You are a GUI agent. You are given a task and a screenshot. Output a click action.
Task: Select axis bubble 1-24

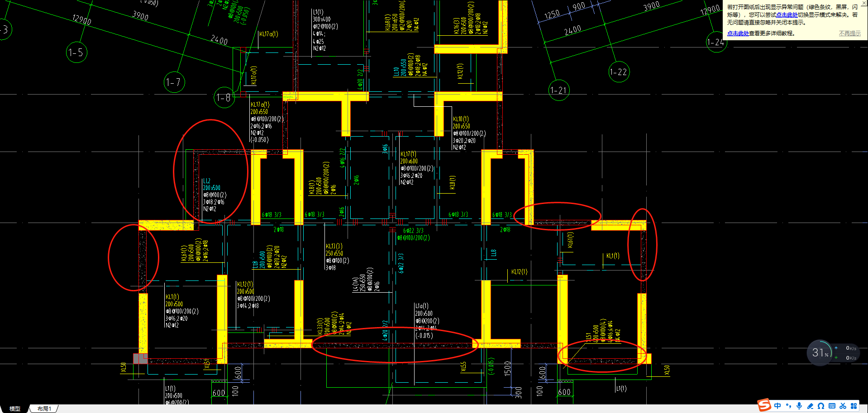[716, 42]
